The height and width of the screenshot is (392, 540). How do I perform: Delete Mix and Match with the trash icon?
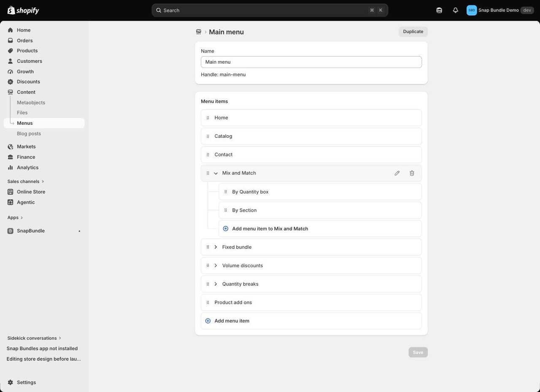tap(412, 173)
